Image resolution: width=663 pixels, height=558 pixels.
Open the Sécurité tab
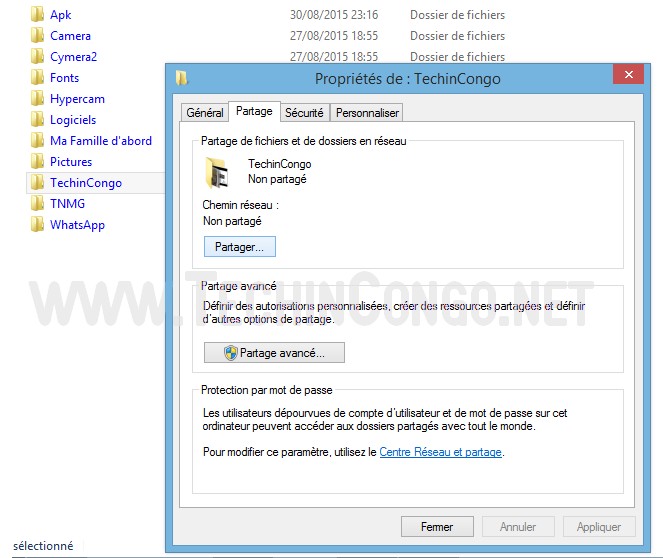(x=304, y=113)
